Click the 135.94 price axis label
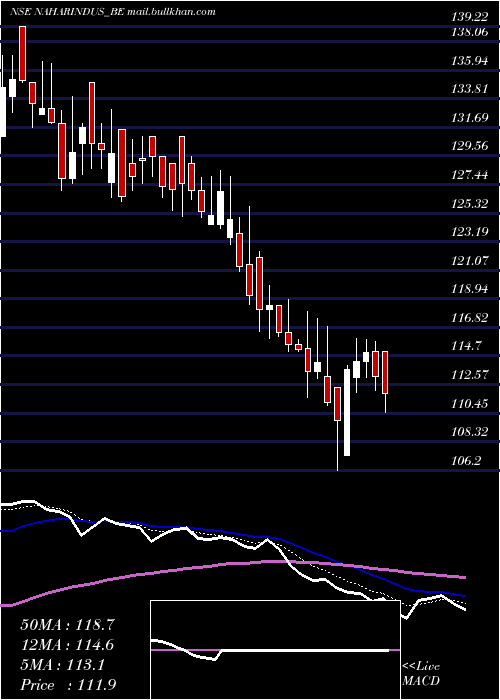Image resolution: width=500 pixels, height=700 pixels. (470, 61)
